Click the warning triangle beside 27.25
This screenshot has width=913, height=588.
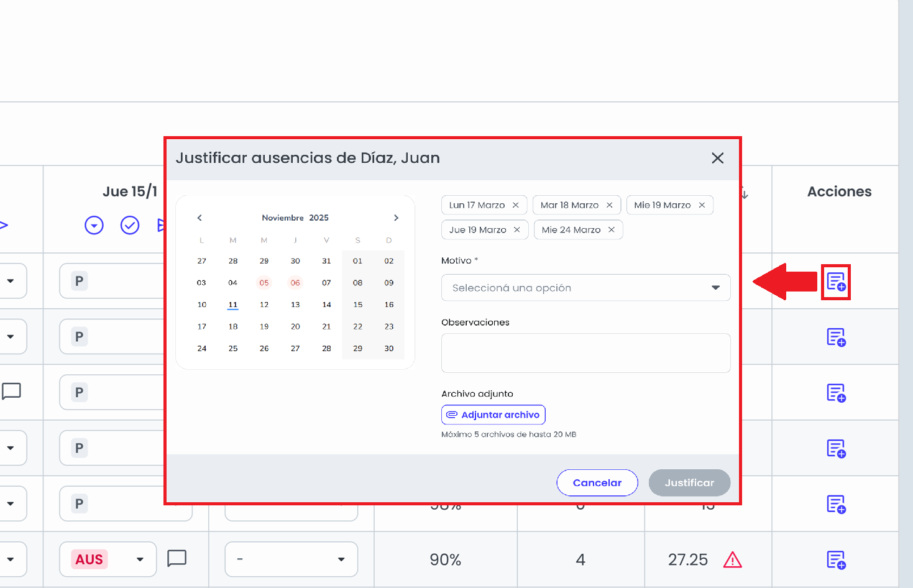(x=733, y=560)
